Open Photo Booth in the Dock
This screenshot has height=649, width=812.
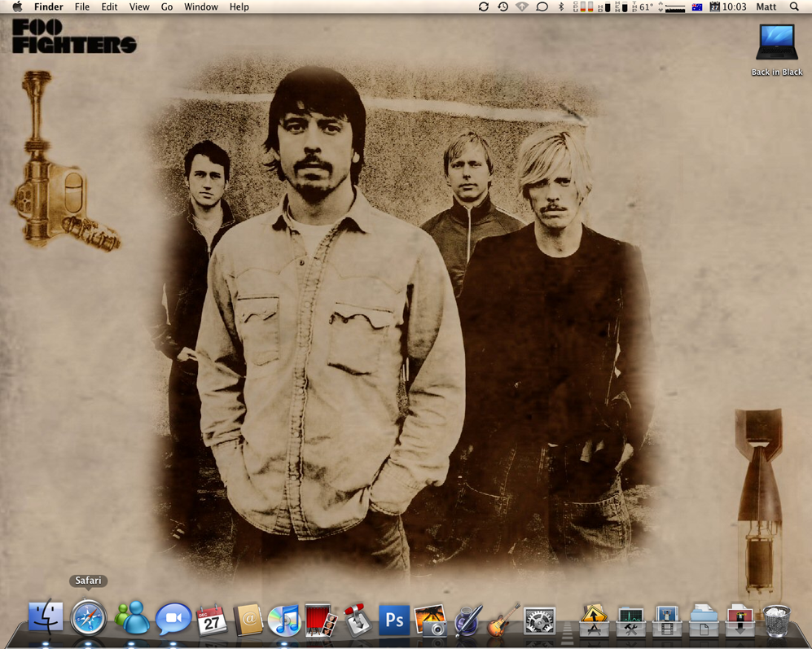pyautogui.click(x=321, y=619)
